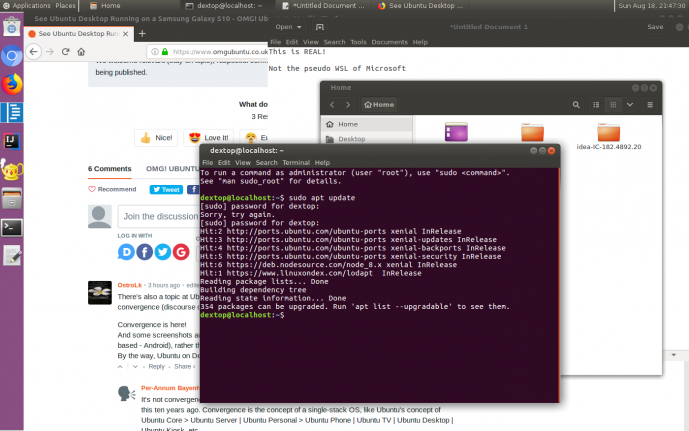
Task: Open gedit's View menu
Action: pos(311,42)
